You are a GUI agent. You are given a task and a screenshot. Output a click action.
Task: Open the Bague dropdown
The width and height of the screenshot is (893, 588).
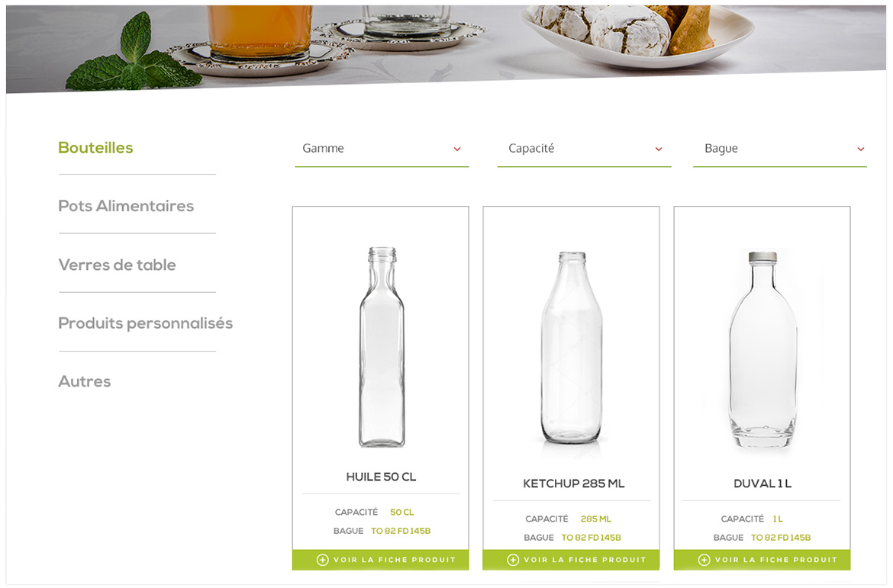[x=780, y=149]
